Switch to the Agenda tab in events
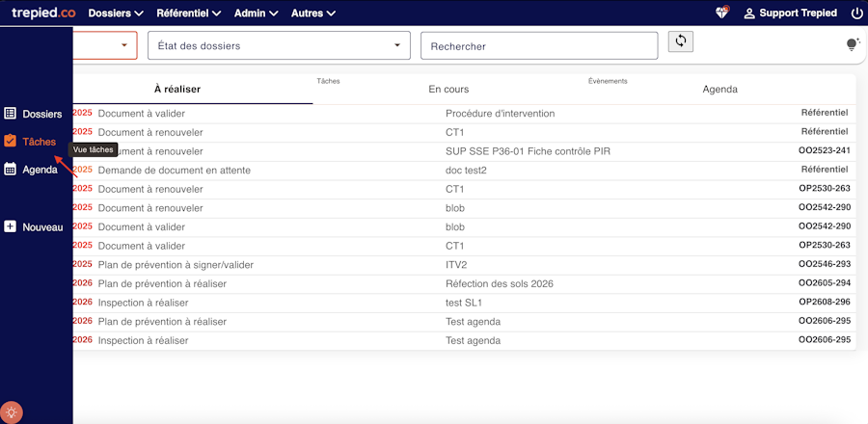 tap(719, 90)
